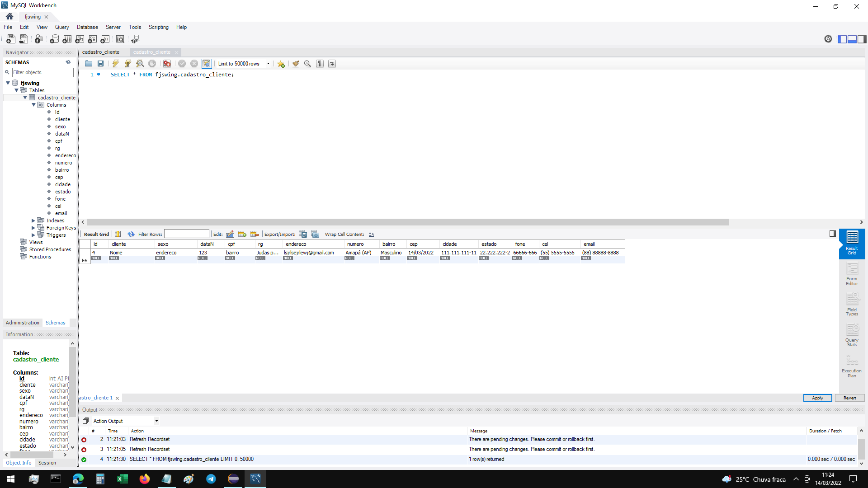
Task: Execute statement under cursor icon
Action: pyautogui.click(x=128, y=64)
